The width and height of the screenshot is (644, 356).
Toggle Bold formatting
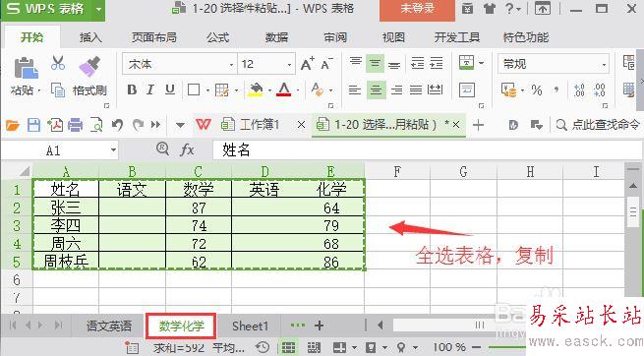click(x=132, y=89)
